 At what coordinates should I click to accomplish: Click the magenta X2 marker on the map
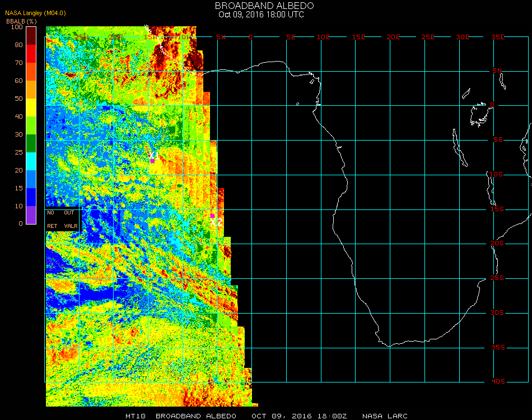(x=212, y=216)
